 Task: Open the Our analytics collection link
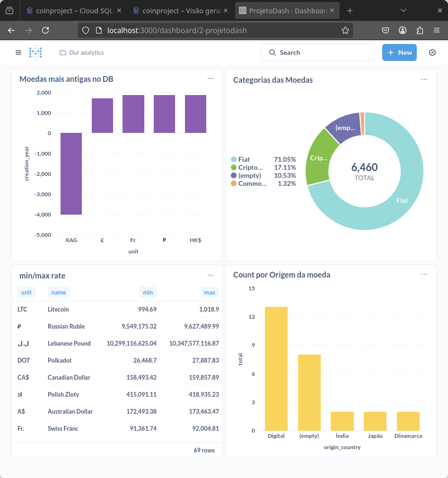click(x=82, y=52)
